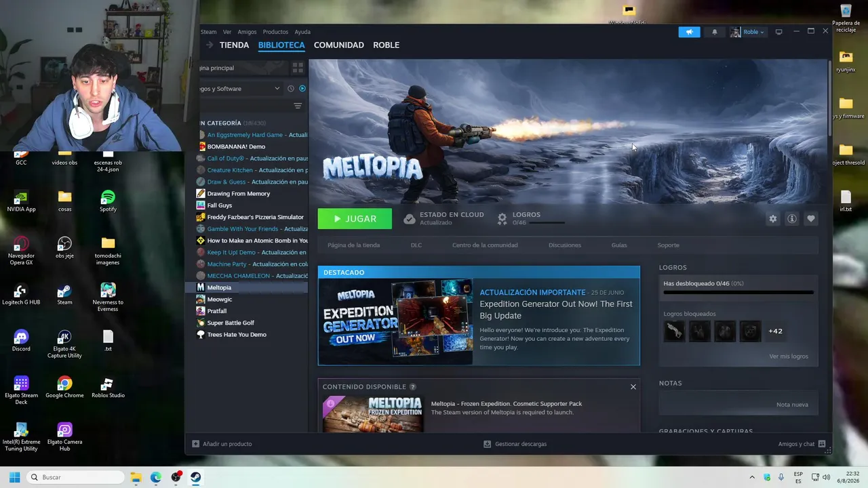Show hidden icons in the system tray

[x=751, y=477]
